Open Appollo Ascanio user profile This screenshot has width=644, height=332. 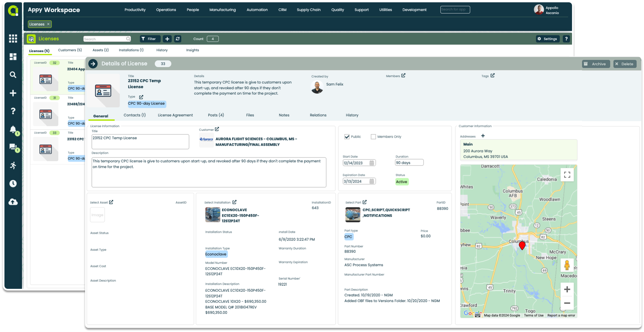546,10
